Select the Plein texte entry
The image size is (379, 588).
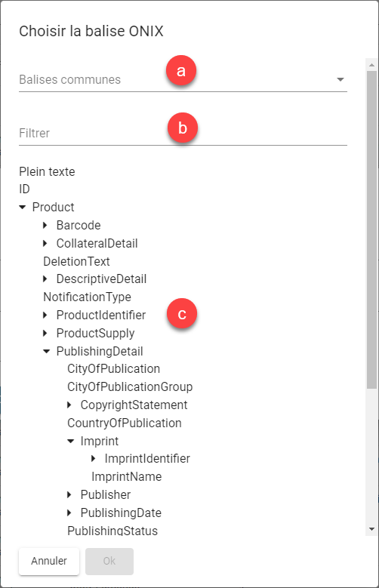(x=47, y=171)
